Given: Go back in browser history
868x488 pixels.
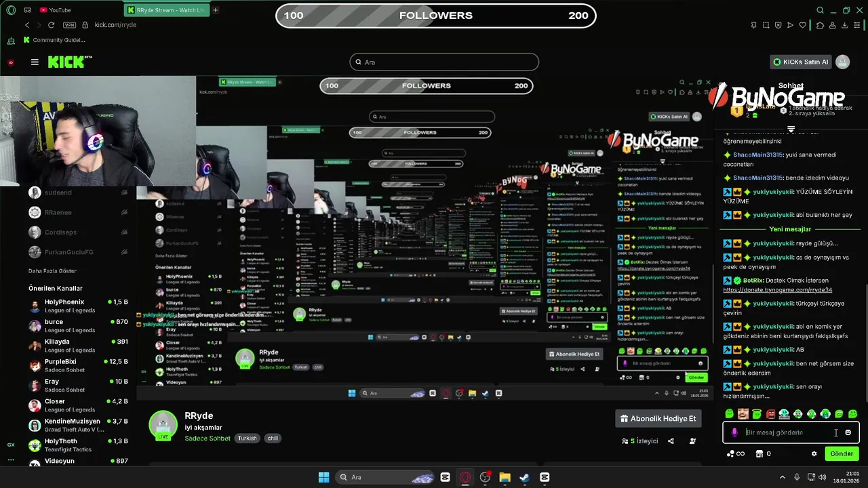Looking at the screenshot, I should click(x=27, y=25).
